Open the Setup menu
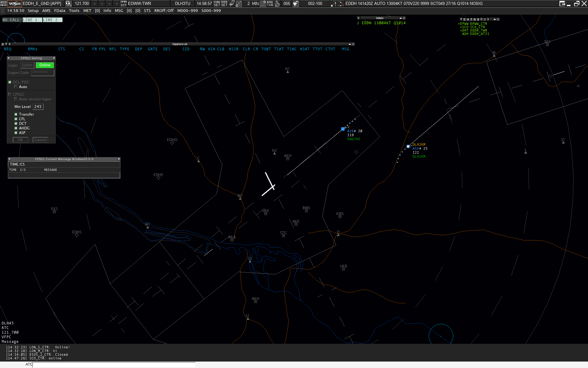 [x=33, y=11]
